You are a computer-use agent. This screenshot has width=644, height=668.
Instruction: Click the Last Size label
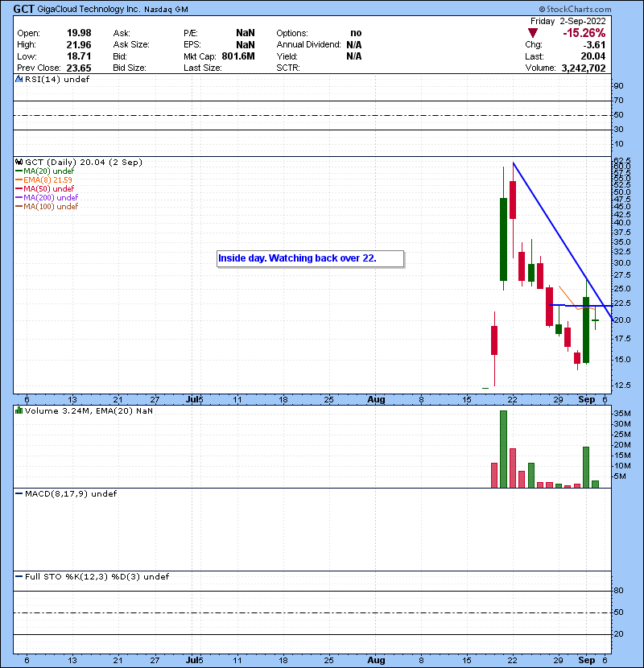tap(203, 68)
